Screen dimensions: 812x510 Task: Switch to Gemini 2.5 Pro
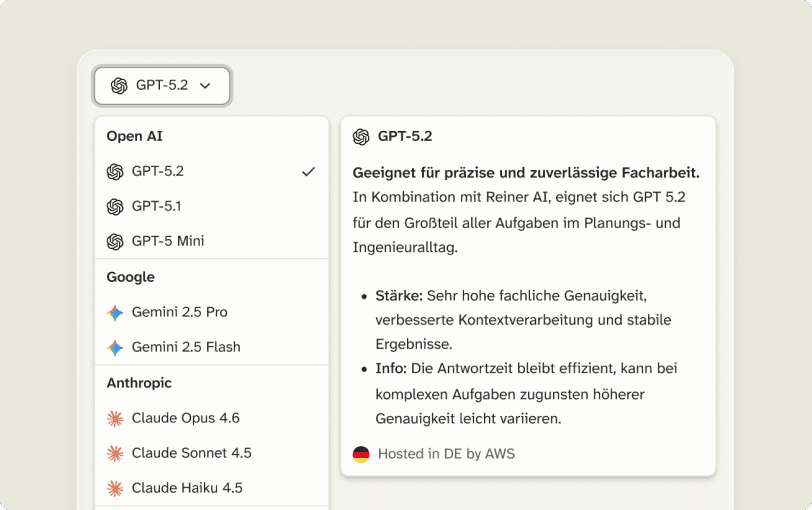[x=180, y=312]
